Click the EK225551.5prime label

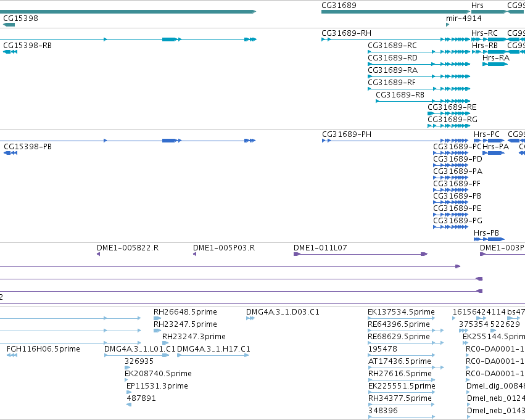[402, 386]
